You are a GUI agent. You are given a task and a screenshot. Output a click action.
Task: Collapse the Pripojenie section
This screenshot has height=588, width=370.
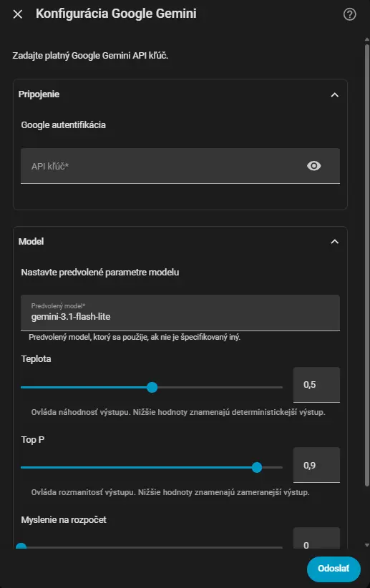point(334,95)
